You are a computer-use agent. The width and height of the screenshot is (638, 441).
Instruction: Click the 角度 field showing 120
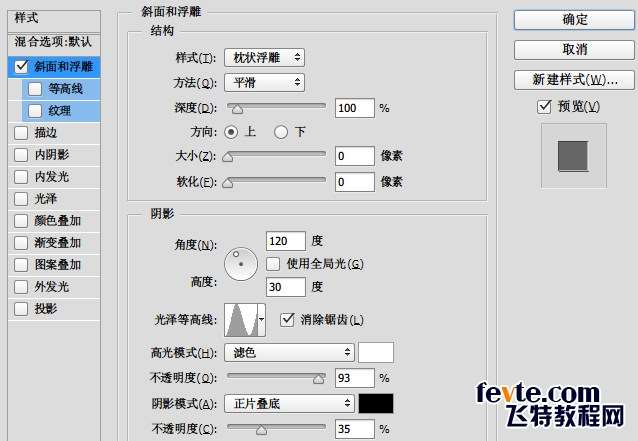click(x=286, y=241)
